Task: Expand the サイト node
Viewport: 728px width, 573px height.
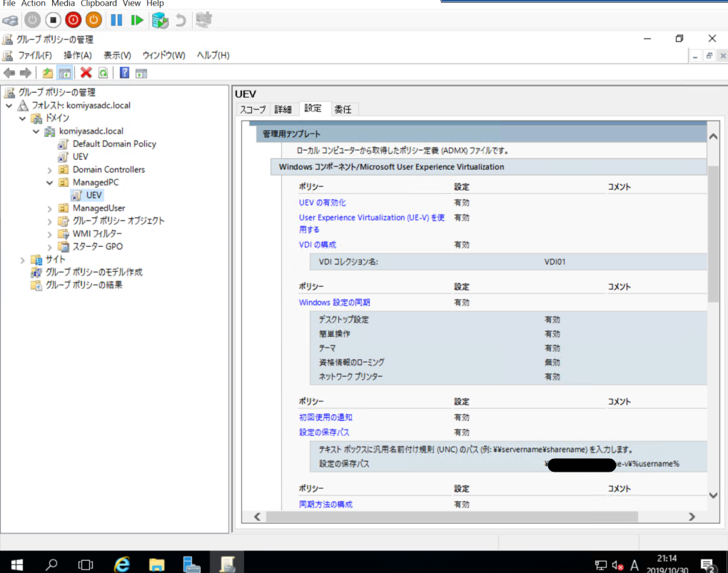Action: tap(22, 260)
